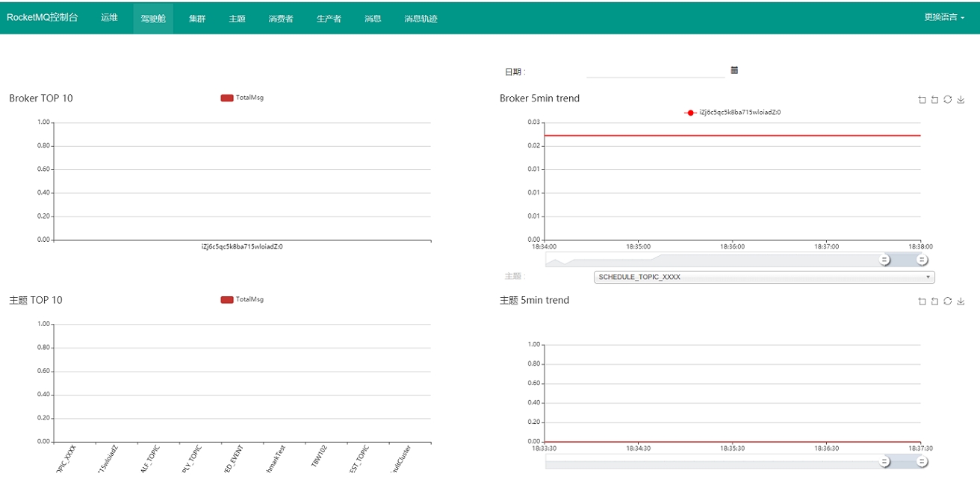Viewport: 980px width, 497px height.
Task: Click the 日期 date input field
Action: [x=655, y=71]
